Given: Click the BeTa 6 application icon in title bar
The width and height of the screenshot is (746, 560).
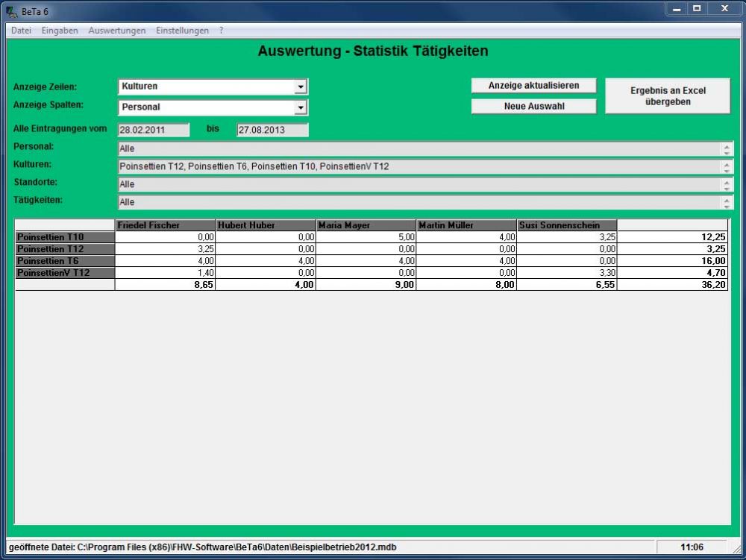Looking at the screenshot, I should 11,10.
